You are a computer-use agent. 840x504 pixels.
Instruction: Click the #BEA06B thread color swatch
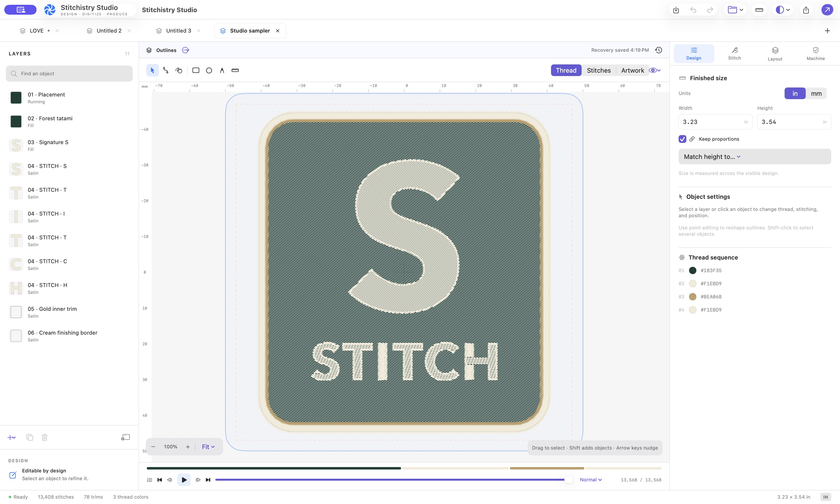click(x=692, y=297)
